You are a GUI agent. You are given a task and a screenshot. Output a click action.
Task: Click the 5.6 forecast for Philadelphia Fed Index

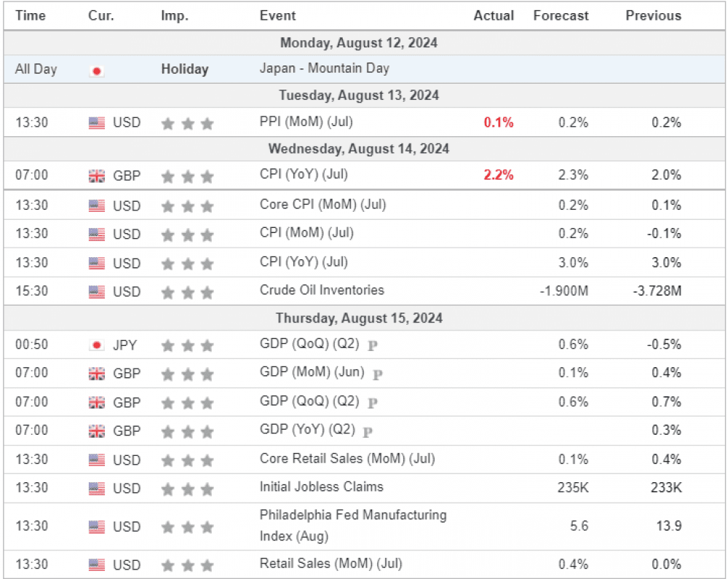tap(579, 526)
